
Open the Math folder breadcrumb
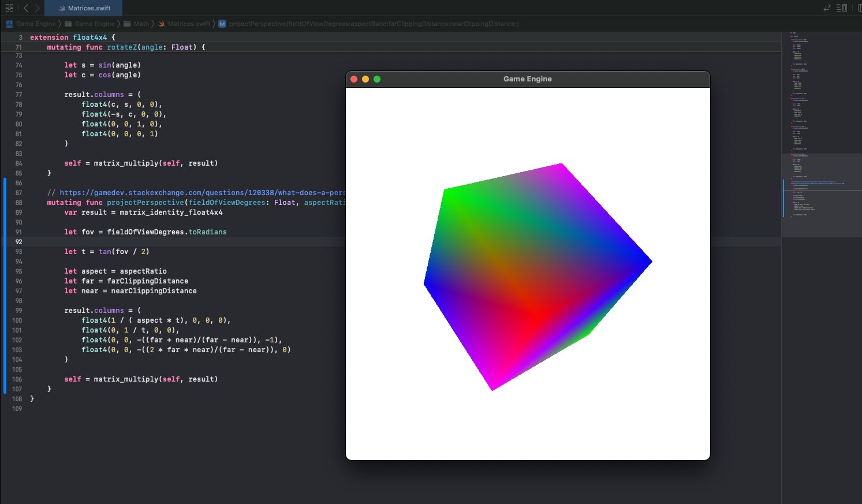pos(141,24)
